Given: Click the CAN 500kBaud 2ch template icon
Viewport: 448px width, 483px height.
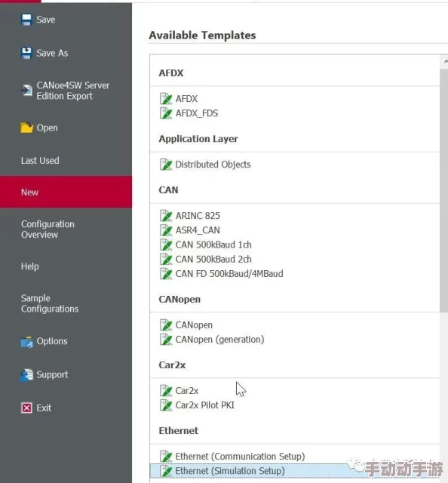Looking at the screenshot, I should point(166,259).
